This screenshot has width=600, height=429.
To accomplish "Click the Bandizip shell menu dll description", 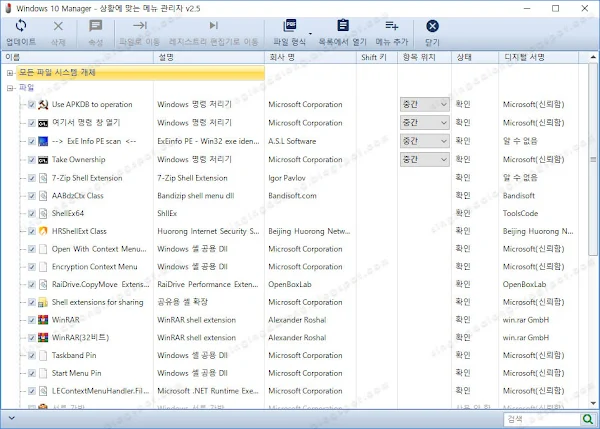I will (196, 196).
